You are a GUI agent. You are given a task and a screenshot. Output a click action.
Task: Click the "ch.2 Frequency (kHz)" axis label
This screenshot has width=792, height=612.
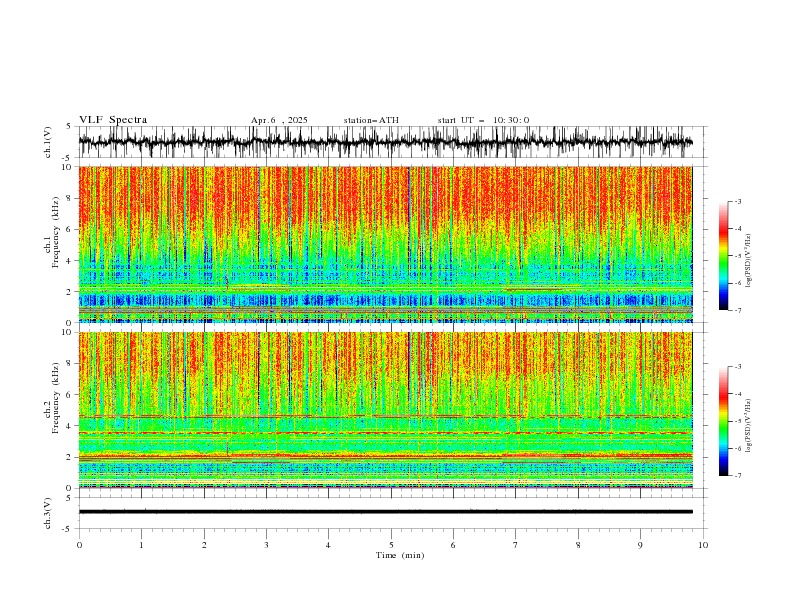[52, 398]
